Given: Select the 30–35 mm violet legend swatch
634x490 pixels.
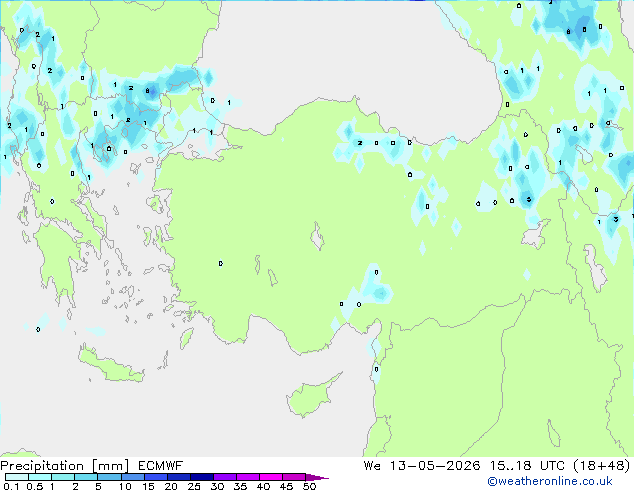Looking at the screenshot, I should 224,477.
